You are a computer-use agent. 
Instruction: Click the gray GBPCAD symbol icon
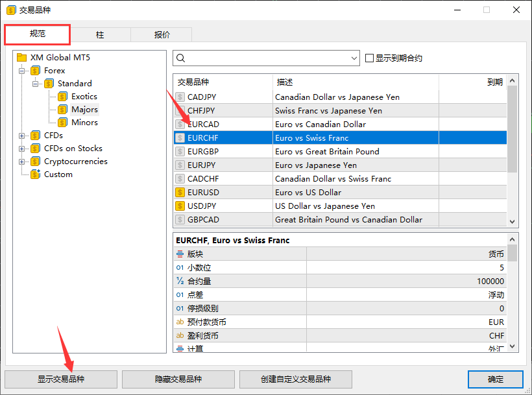point(180,219)
